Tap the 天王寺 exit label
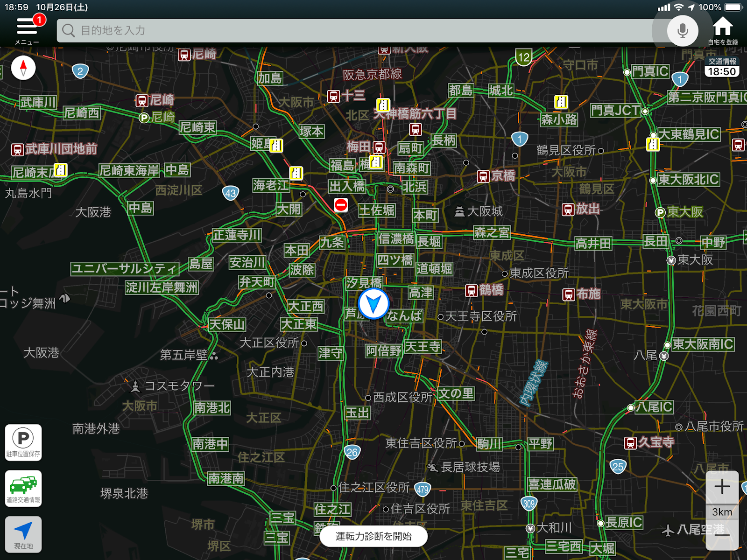747x560 pixels. (423, 347)
